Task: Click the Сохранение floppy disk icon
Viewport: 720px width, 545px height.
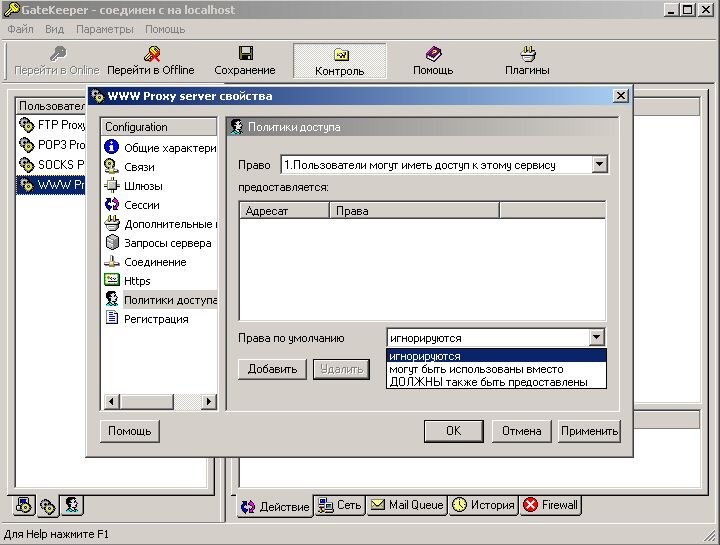Action: click(x=246, y=53)
